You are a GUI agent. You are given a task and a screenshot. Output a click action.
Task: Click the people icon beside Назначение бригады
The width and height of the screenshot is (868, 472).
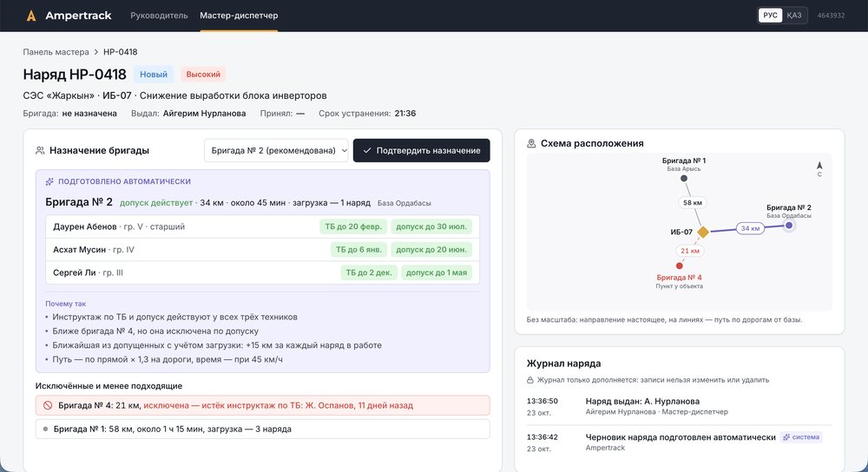(40, 150)
